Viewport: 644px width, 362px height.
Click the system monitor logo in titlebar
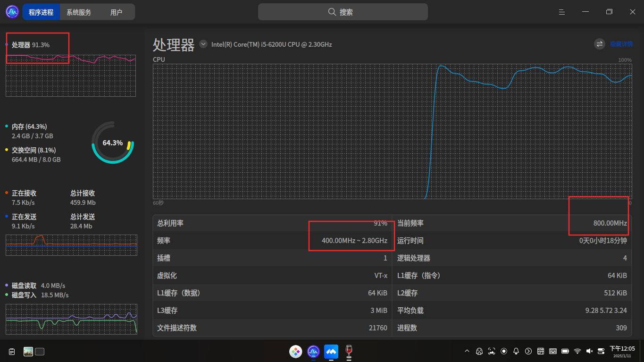coord(12,12)
